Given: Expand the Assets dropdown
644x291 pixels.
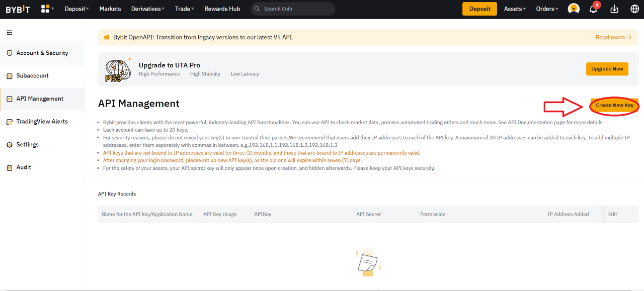Looking at the screenshot, I should click(515, 9).
